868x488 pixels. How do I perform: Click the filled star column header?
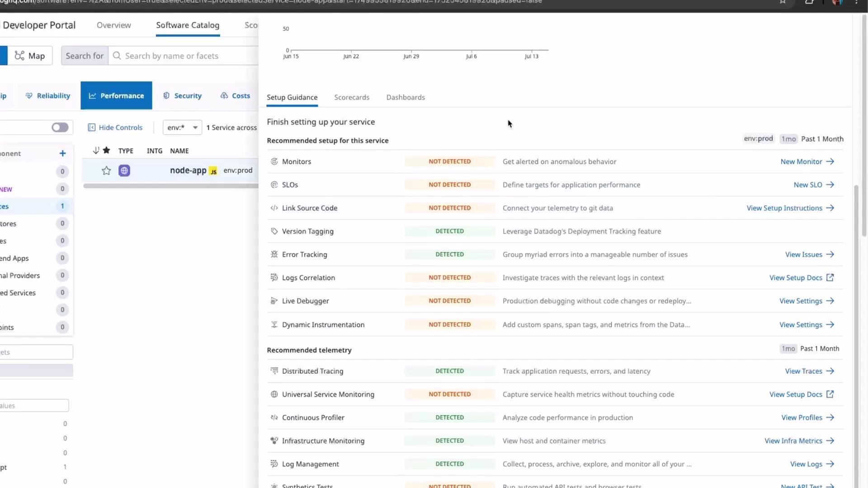(106, 150)
